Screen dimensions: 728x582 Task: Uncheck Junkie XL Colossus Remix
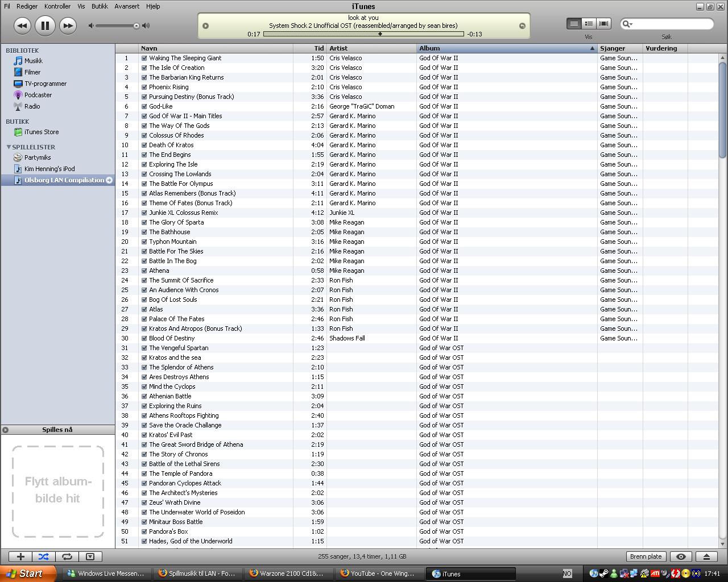pos(144,213)
